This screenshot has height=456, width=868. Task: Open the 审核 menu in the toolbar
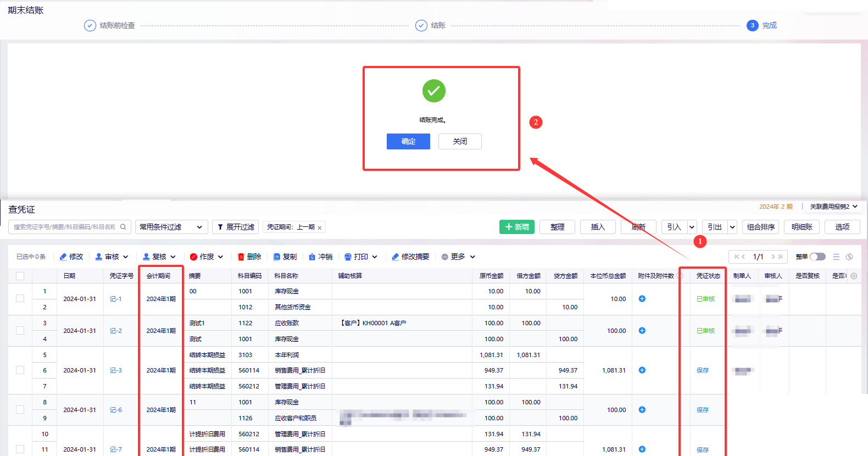(x=112, y=257)
